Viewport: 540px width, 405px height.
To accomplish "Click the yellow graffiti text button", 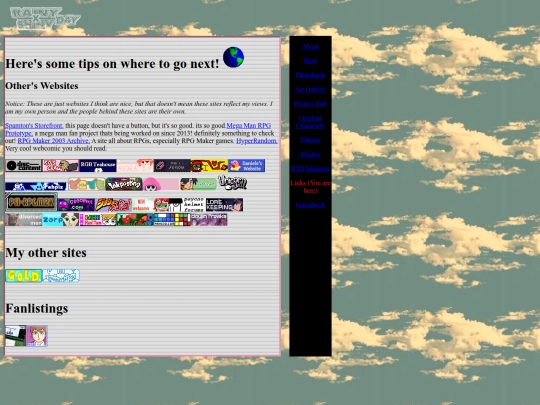I will [x=113, y=205].
